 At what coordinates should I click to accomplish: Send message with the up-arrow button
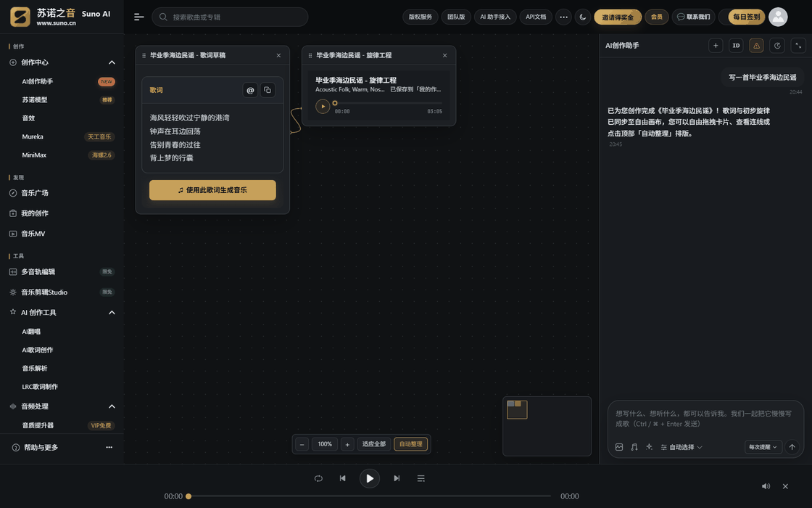792,447
